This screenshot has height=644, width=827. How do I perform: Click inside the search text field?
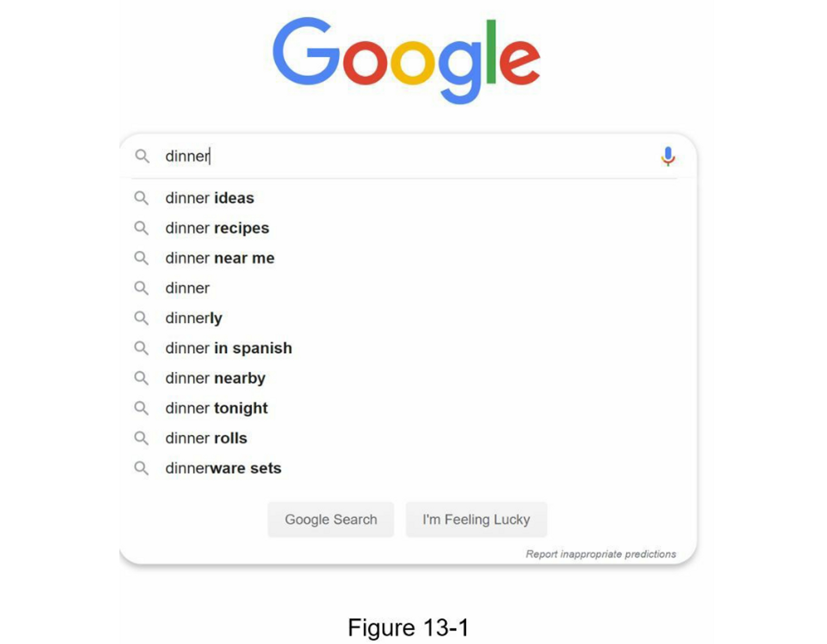pyautogui.click(x=393, y=156)
